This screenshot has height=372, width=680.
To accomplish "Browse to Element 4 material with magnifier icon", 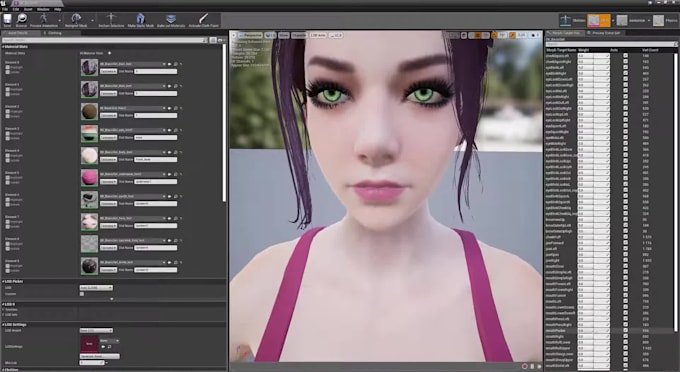I will [176, 153].
